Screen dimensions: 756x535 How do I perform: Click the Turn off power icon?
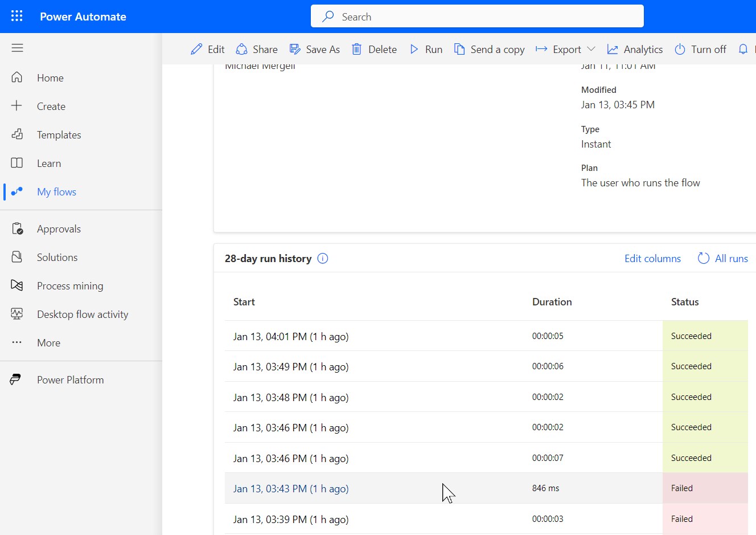coord(680,49)
